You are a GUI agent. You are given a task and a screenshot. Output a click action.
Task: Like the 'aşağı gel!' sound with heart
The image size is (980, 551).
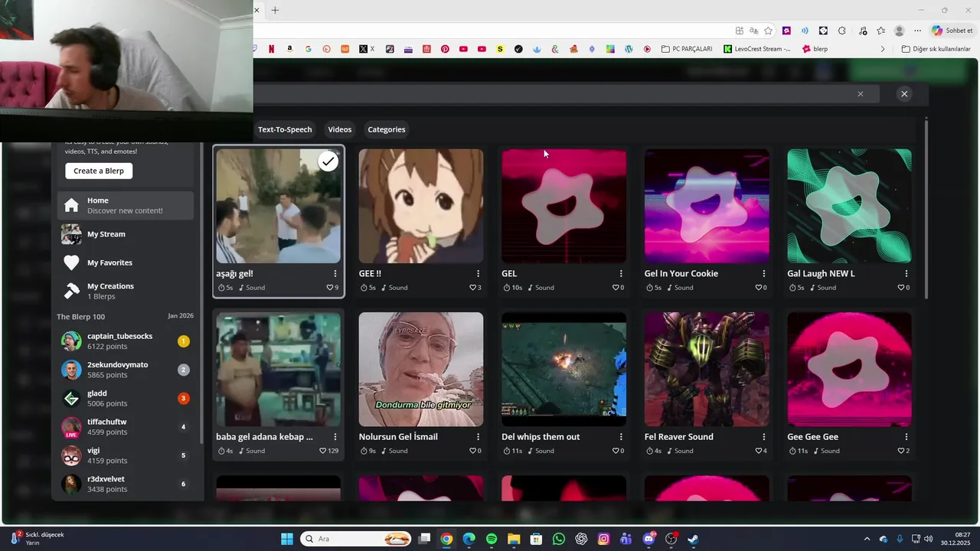click(330, 288)
